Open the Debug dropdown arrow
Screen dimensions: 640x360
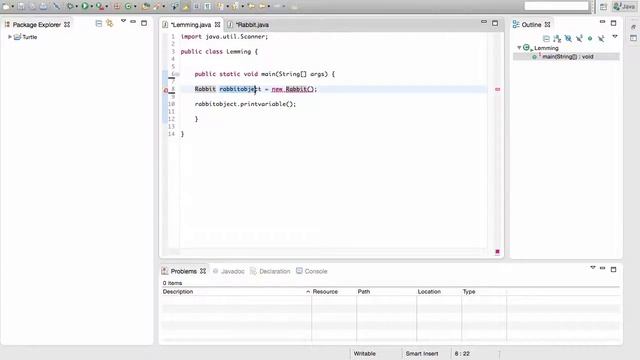click(x=77, y=6)
